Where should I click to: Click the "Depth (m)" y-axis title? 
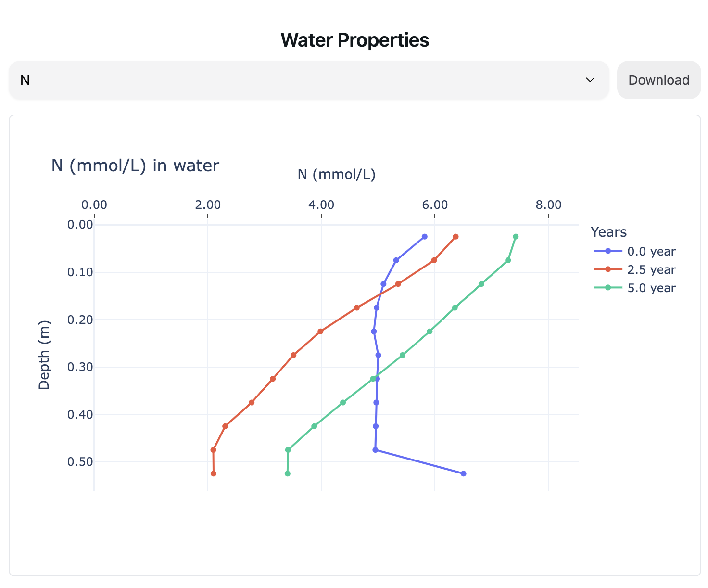coord(44,355)
